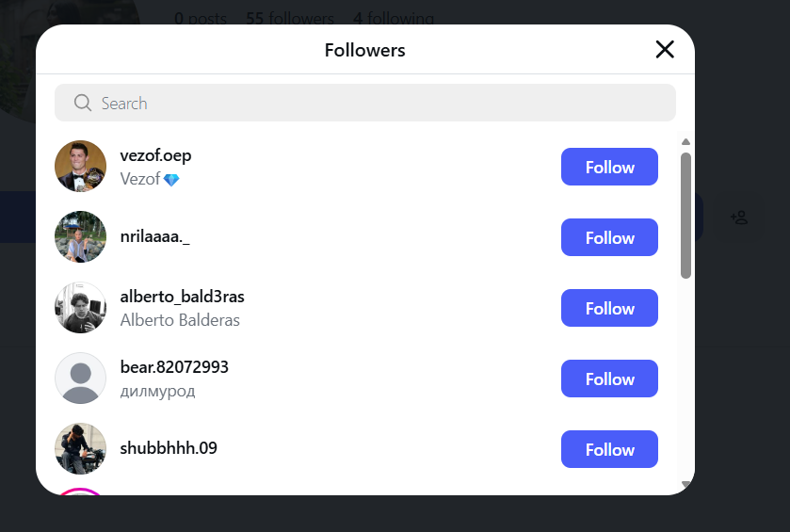790x532 pixels.
Task: Follow vezof.oep
Action: click(x=609, y=168)
